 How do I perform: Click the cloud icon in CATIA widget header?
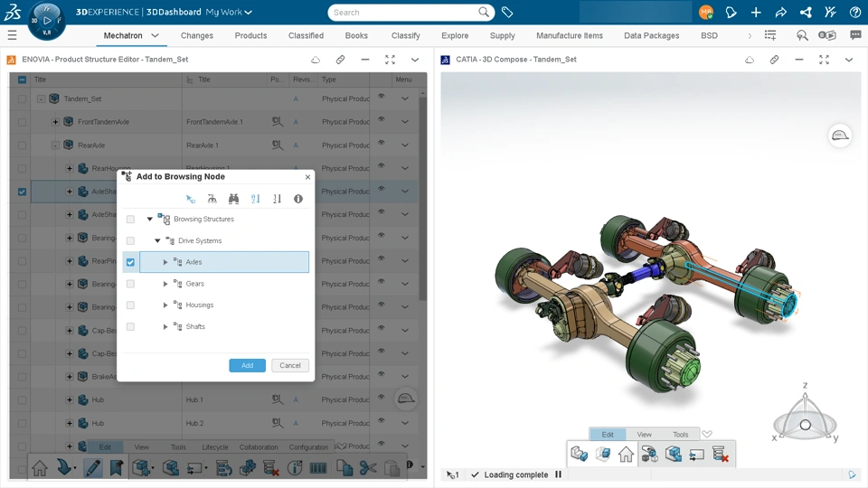[x=749, y=60]
